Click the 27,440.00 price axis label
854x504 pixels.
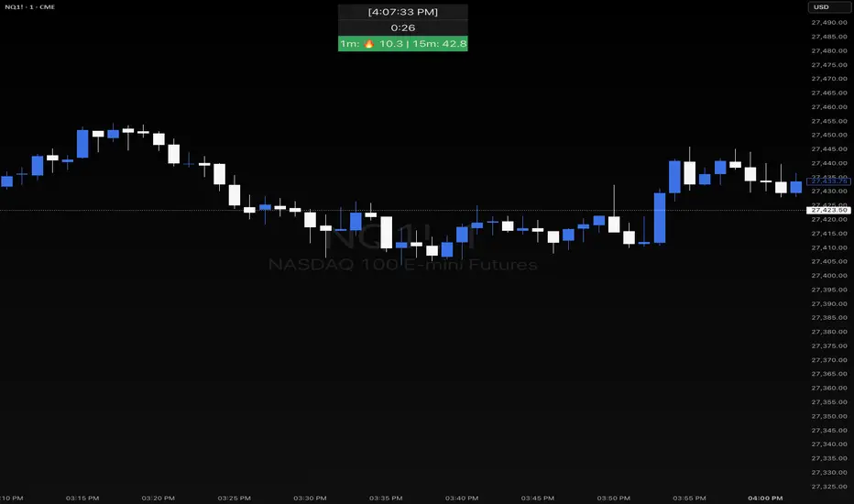coord(829,163)
